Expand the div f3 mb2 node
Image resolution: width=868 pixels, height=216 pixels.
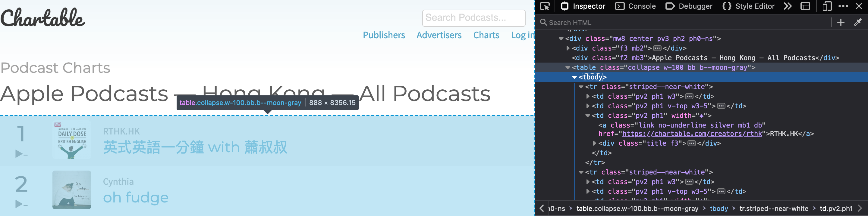point(568,48)
